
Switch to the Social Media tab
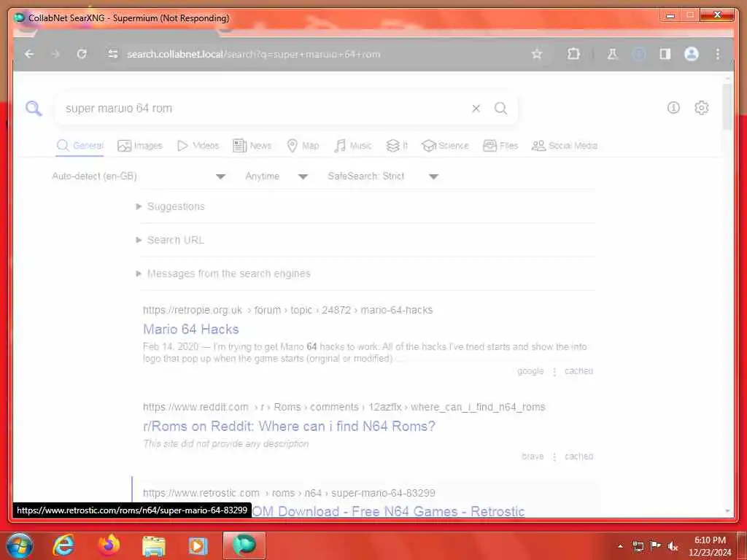click(x=565, y=146)
